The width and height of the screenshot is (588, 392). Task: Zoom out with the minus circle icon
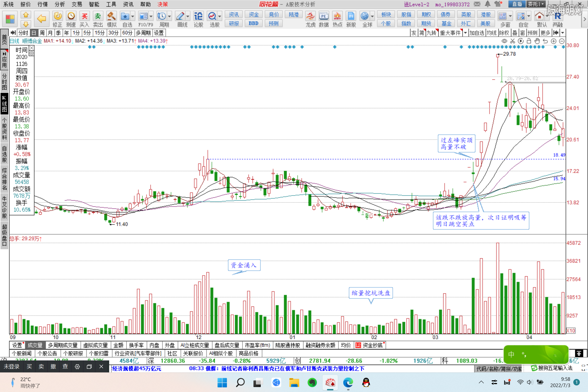coord(562,41)
